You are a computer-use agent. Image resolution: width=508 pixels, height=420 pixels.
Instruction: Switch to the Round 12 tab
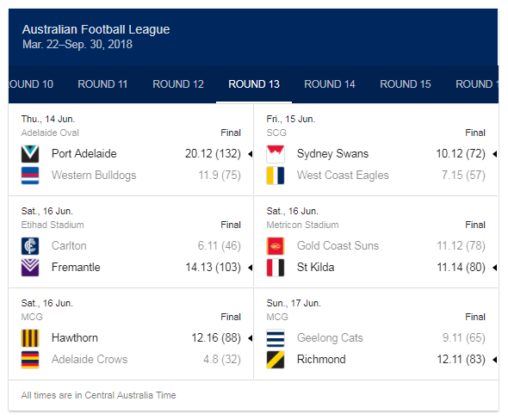178,84
